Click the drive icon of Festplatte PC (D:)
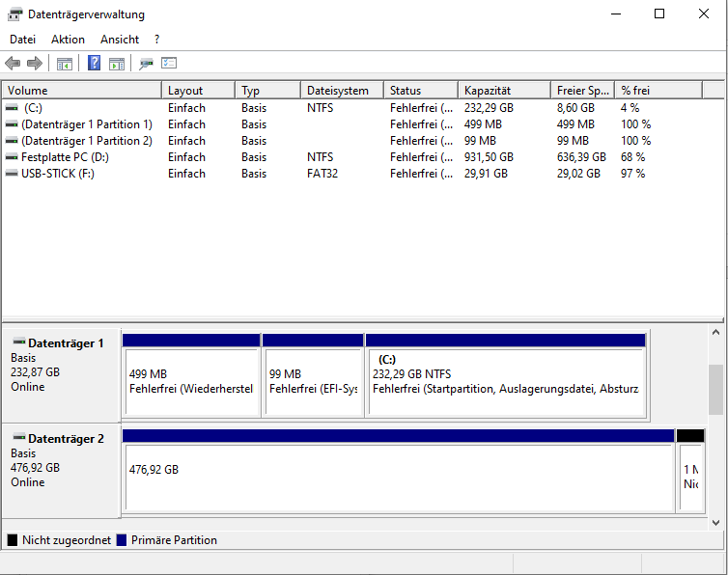728x575 pixels. 12,157
